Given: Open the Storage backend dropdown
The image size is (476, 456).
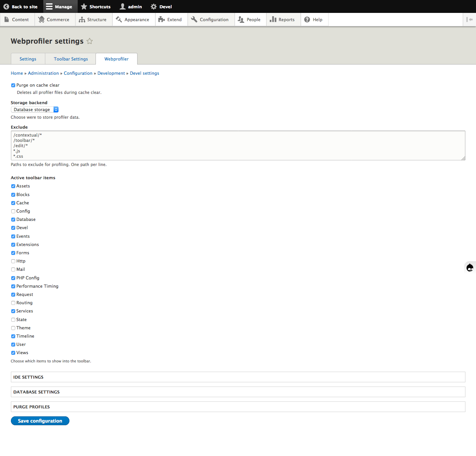Looking at the screenshot, I should coord(34,109).
